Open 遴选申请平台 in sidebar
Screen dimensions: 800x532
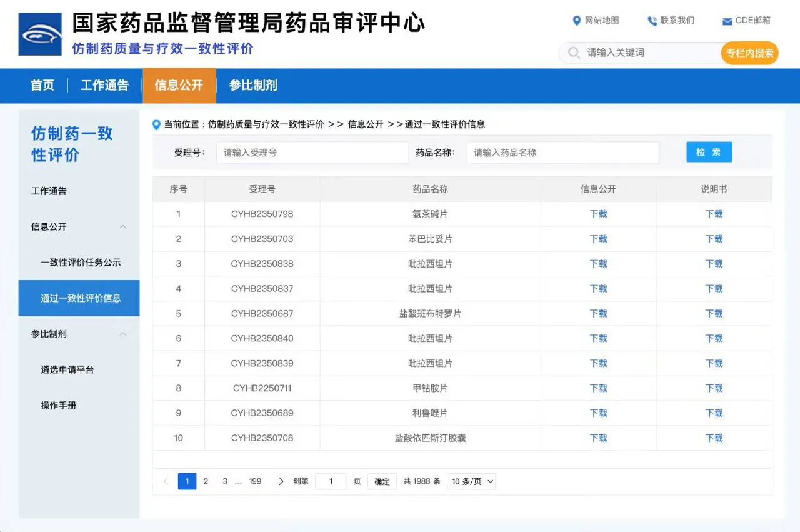(67, 370)
